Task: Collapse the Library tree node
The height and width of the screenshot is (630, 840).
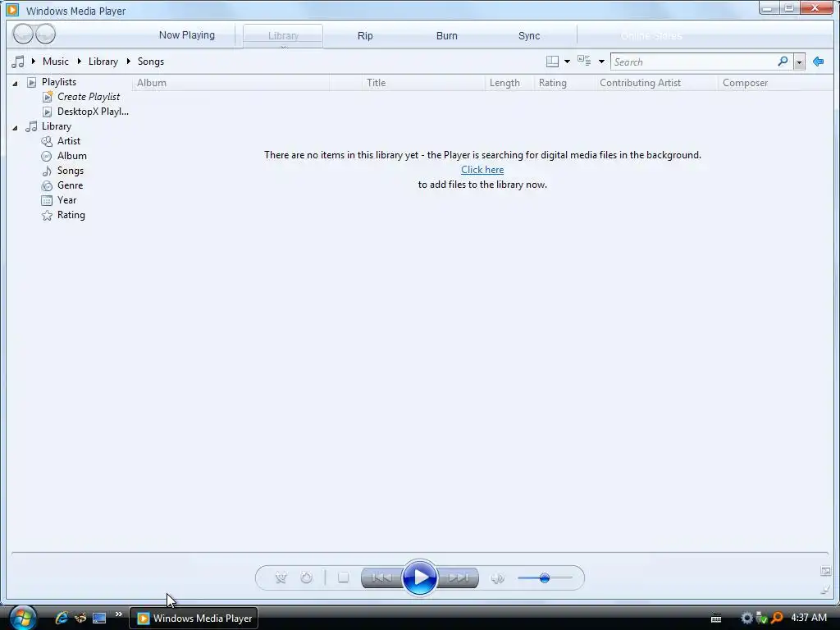Action: (15, 127)
